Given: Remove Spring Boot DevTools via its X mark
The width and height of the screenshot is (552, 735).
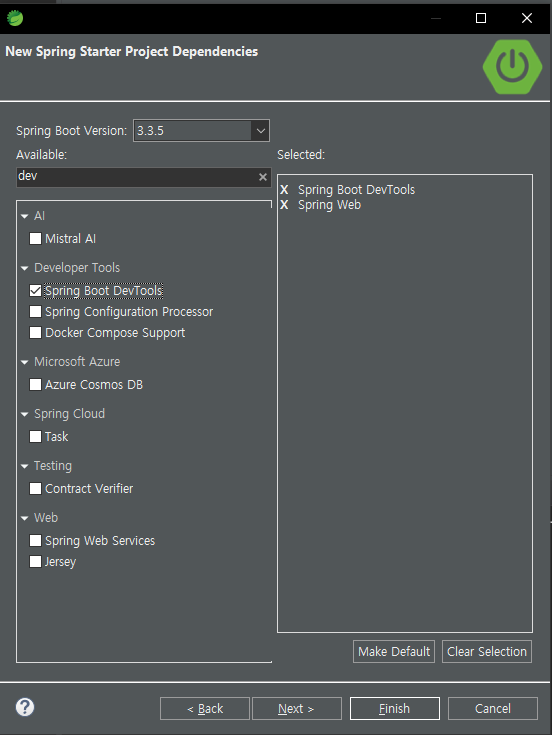Looking at the screenshot, I should [284, 190].
